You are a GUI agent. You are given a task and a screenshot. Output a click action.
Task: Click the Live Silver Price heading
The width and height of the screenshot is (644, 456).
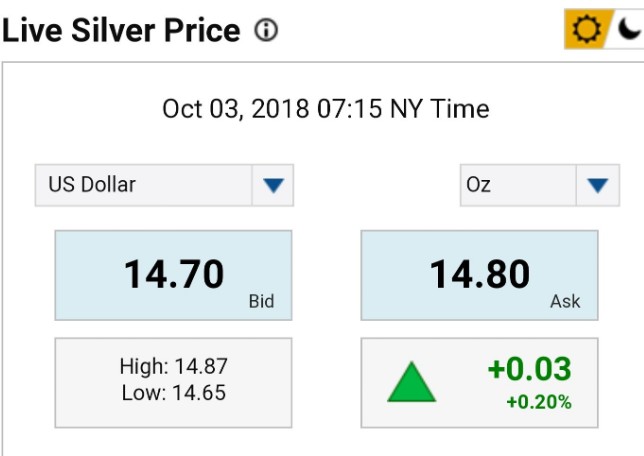(121, 31)
